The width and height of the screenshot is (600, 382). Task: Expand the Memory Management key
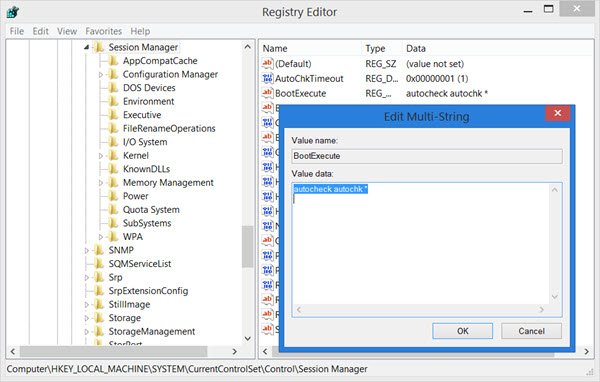101,183
